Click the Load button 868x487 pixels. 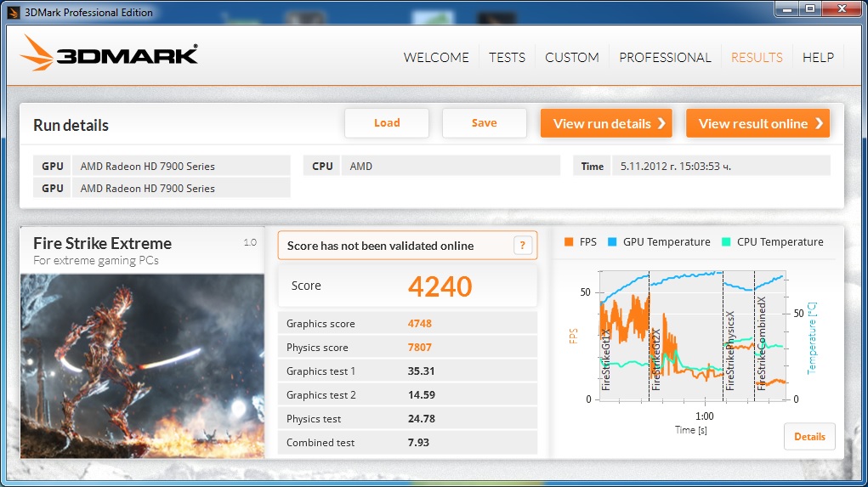[x=387, y=123]
